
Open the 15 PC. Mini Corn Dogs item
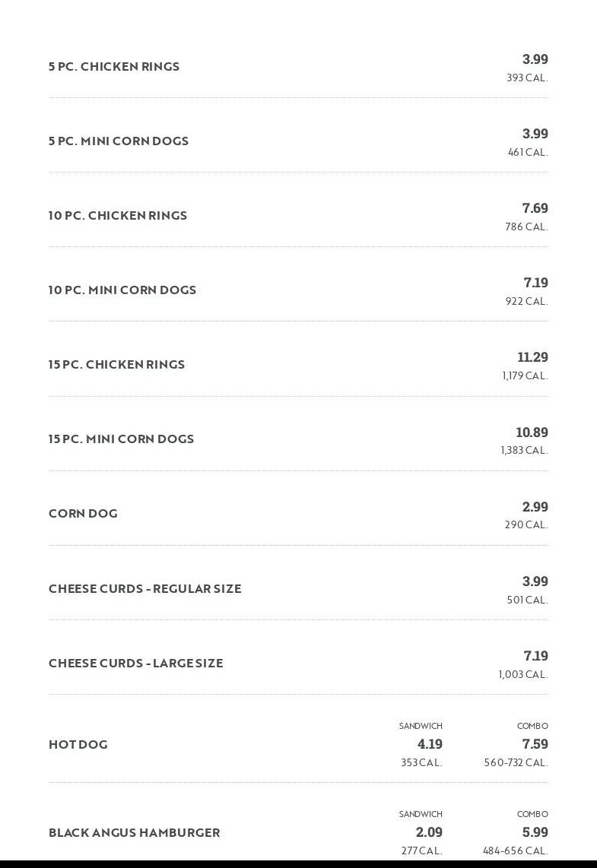(x=121, y=439)
